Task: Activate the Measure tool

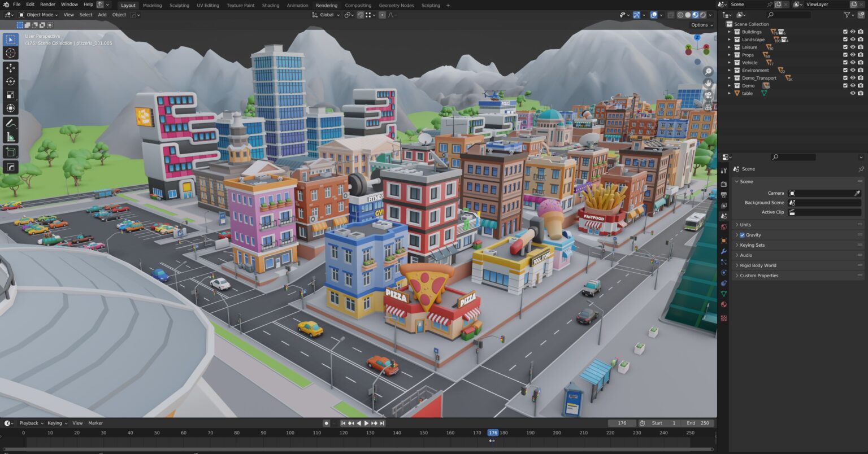Action: point(10,136)
